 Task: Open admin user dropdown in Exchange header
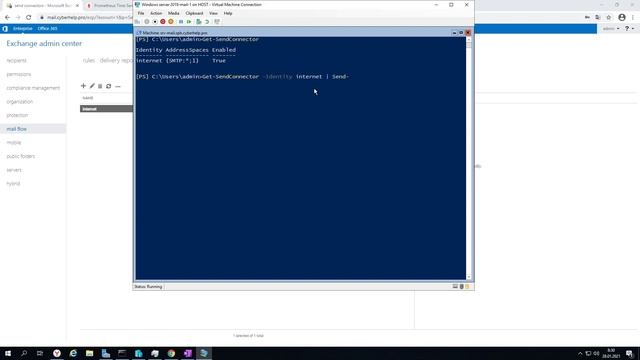pyautogui.click(x=611, y=29)
